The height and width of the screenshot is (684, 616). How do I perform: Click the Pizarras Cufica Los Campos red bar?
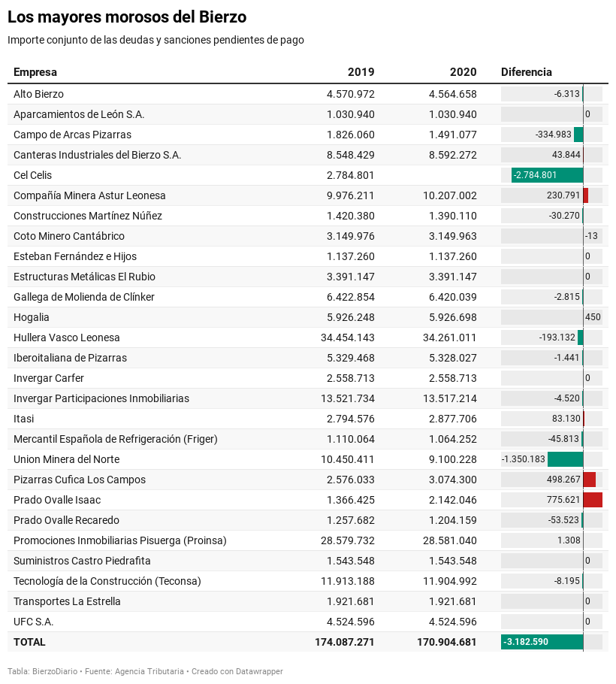tap(590, 480)
